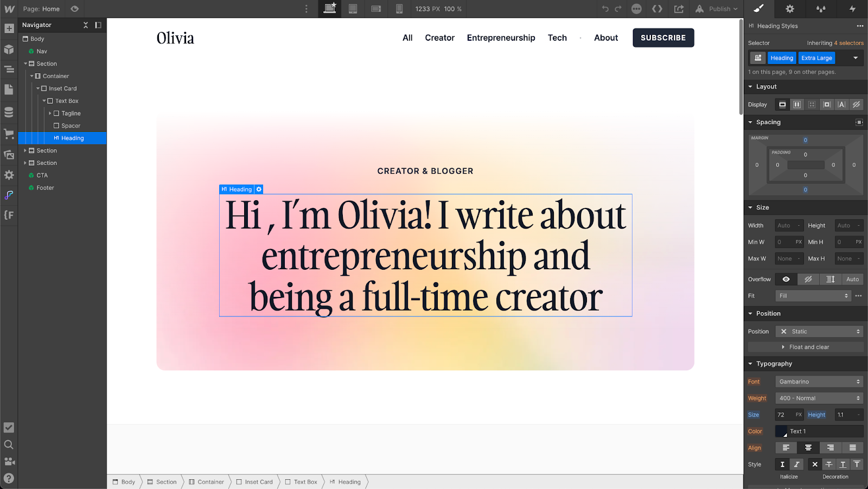This screenshot has height=489, width=868.
Task: Open the CMS Collections panel
Action: tap(9, 112)
